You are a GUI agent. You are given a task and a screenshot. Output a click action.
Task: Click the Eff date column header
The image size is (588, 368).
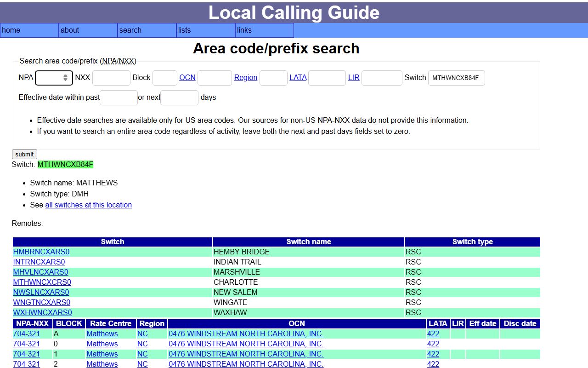coord(483,324)
